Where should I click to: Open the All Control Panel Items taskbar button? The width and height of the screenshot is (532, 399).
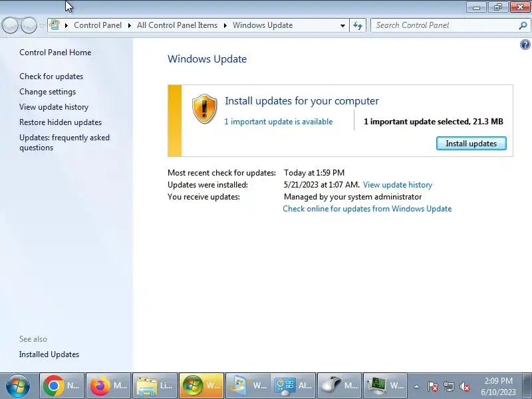[x=294, y=386]
